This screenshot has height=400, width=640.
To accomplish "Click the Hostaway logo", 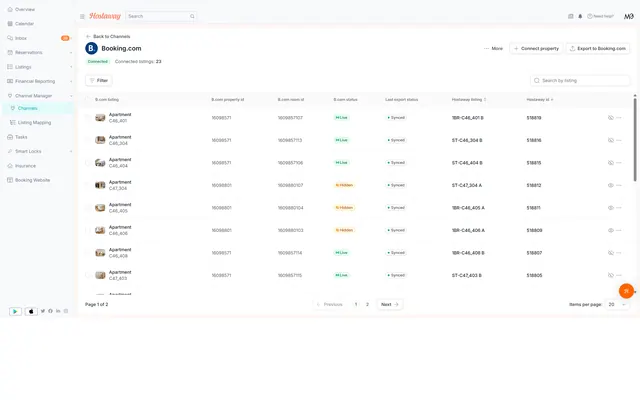I will coord(105,16).
